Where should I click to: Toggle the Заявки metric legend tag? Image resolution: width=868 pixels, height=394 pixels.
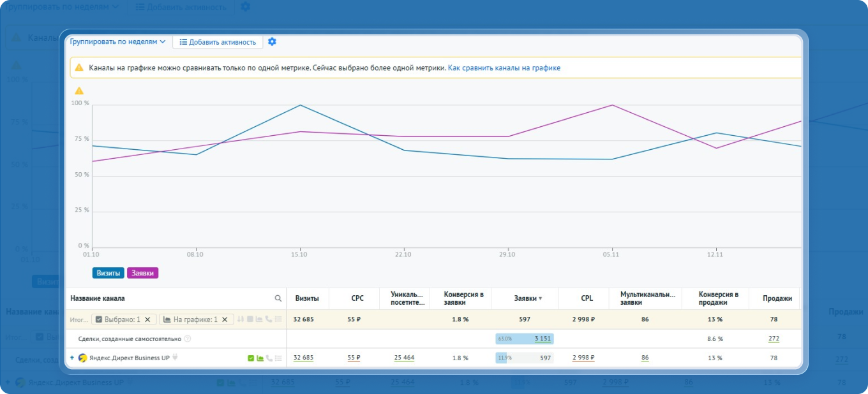coord(142,273)
